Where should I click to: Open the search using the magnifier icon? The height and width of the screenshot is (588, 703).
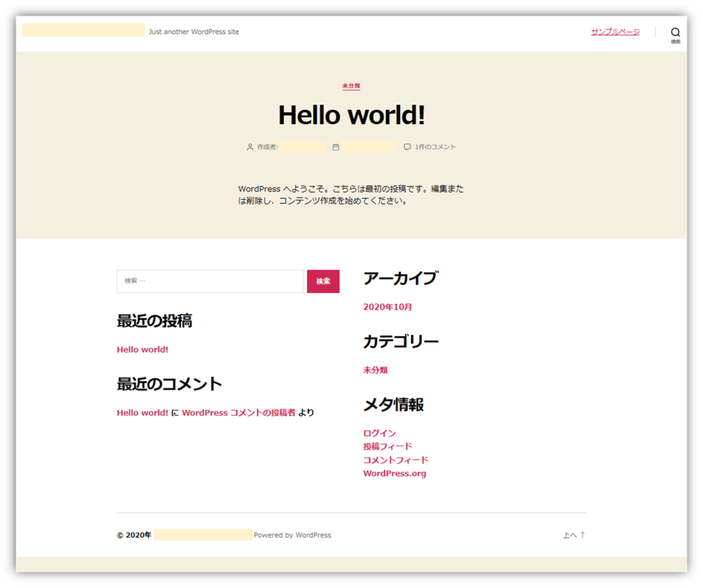pyautogui.click(x=675, y=31)
